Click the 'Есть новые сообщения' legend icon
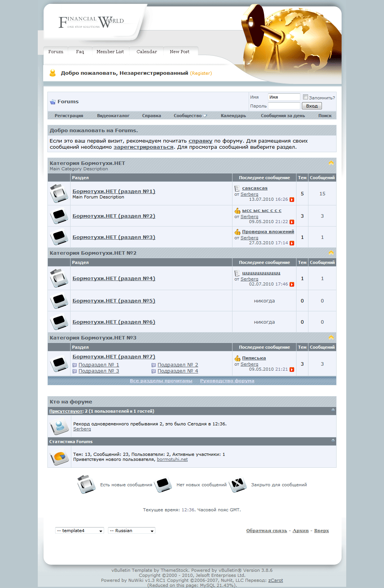This screenshot has width=384, height=588. tap(86, 485)
